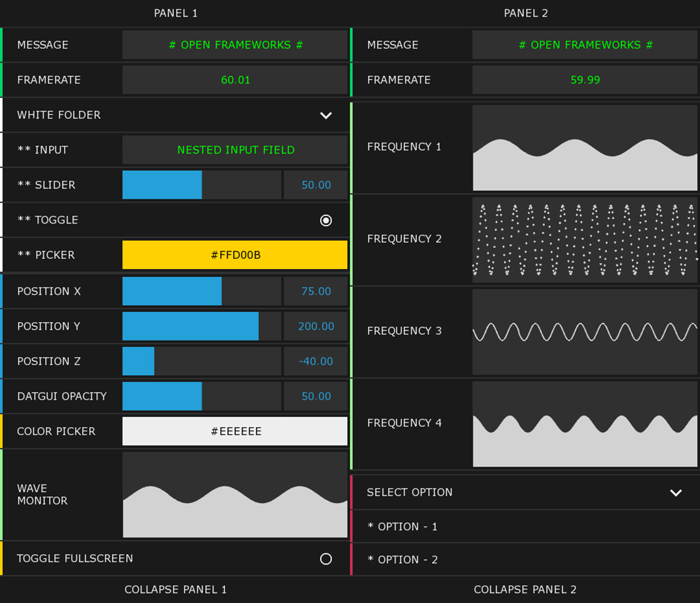This screenshot has width=700, height=603.
Task: Adjust the Position Z slider
Action: [x=201, y=361]
